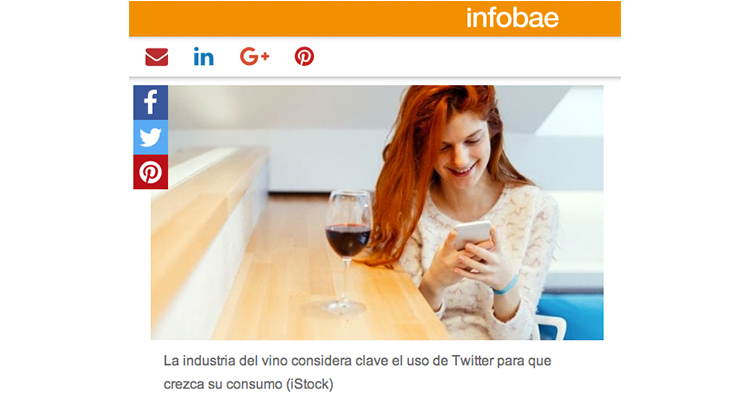Click the iStock credit in the caption
The height and width of the screenshot is (400, 750).
click(x=310, y=384)
